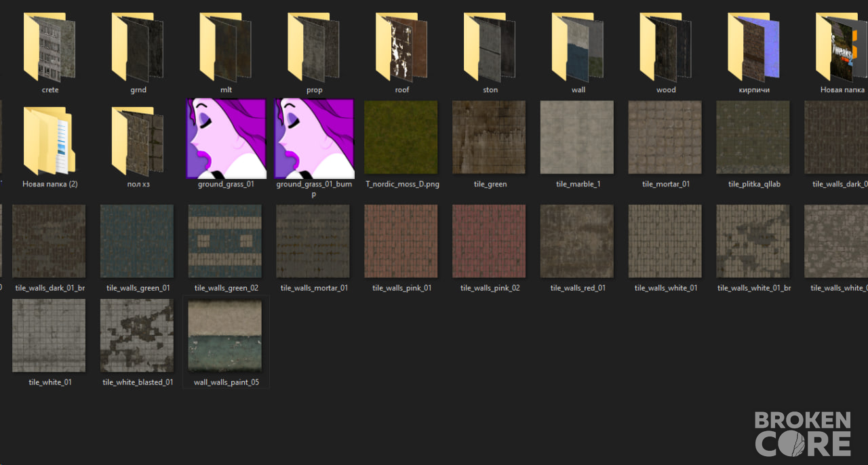
Task: Select the кирпичи folder
Action: pyautogui.click(x=754, y=47)
